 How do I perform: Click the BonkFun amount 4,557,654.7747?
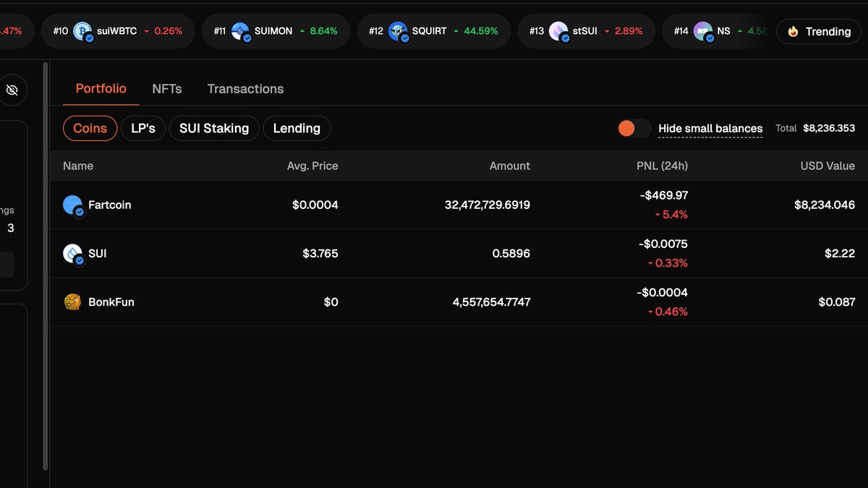pos(492,302)
